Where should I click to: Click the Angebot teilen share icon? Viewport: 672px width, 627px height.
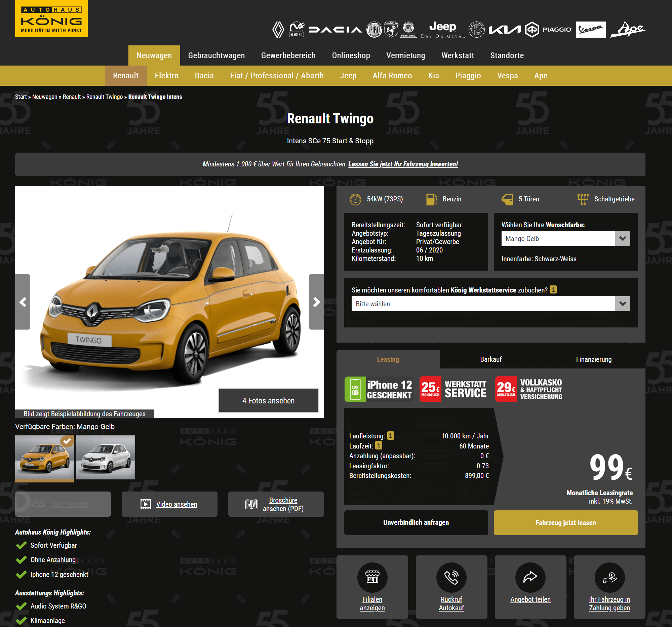(530, 577)
